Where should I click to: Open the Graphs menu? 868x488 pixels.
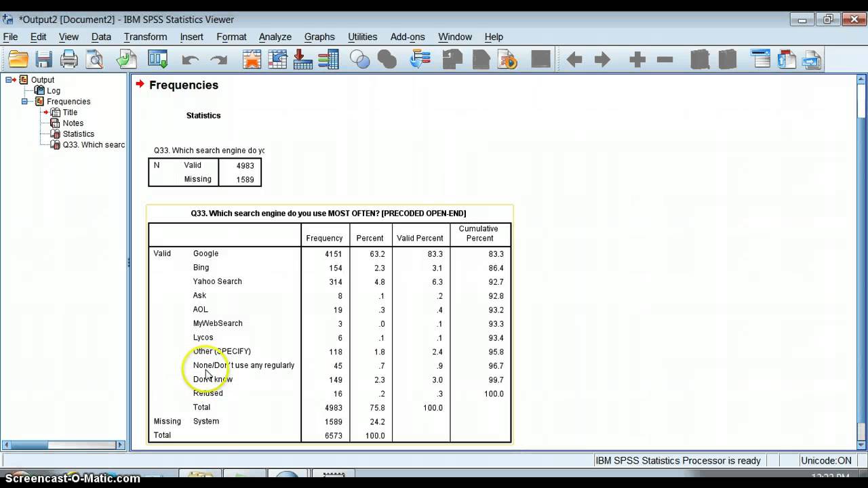(319, 37)
